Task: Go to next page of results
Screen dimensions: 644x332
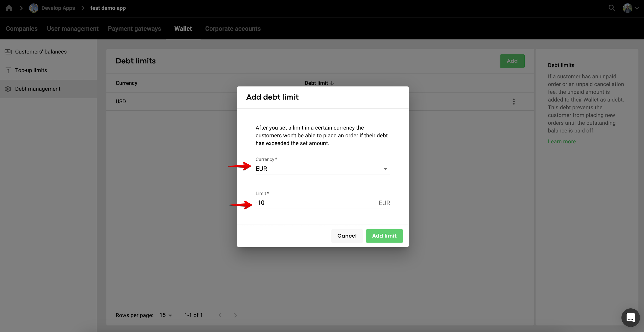Action: point(235,315)
